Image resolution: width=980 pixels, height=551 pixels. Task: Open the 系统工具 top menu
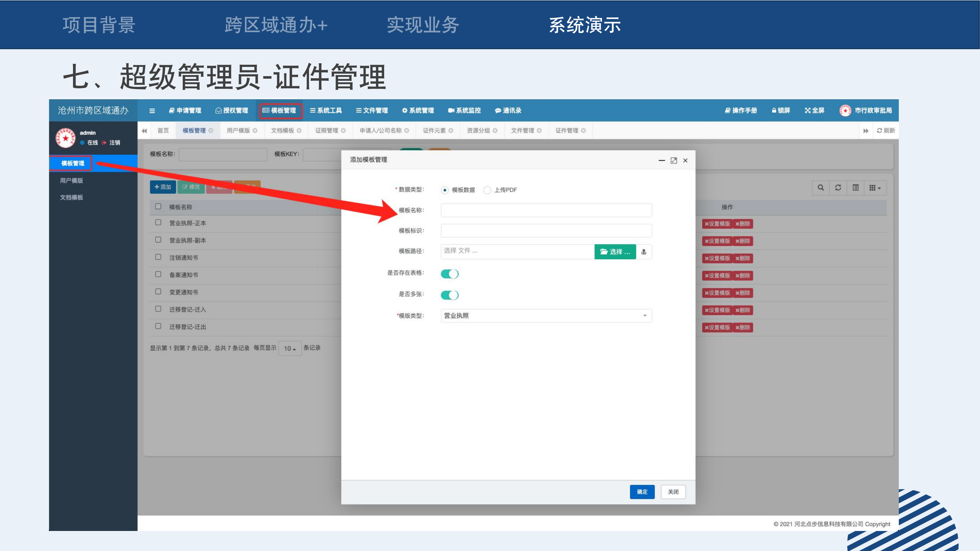(x=325, y=110)
